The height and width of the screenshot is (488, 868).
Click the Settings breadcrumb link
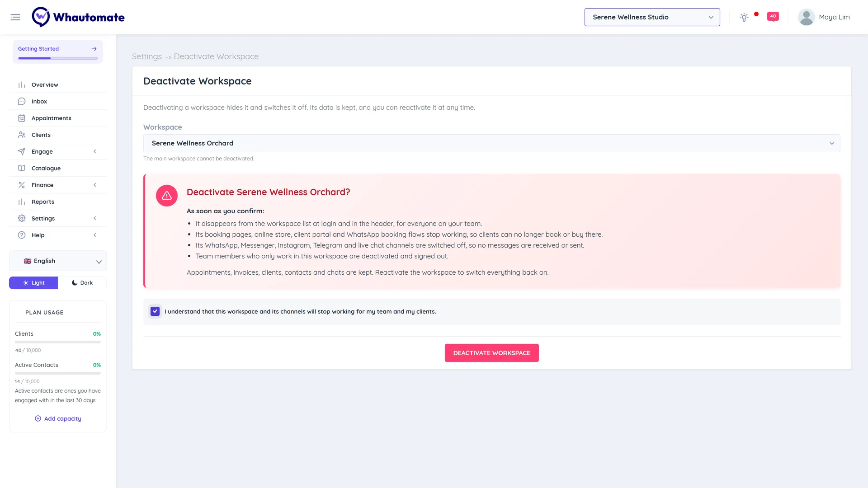coord(146,56)
